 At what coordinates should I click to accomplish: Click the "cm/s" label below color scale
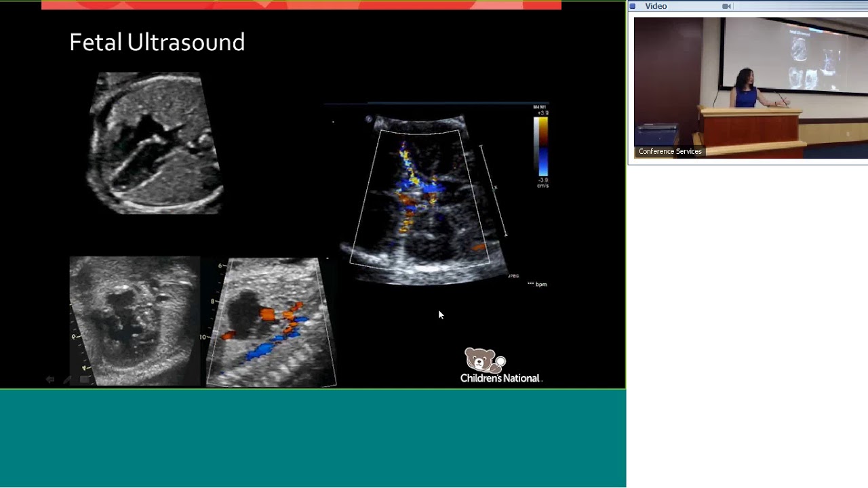pos(542,186)
